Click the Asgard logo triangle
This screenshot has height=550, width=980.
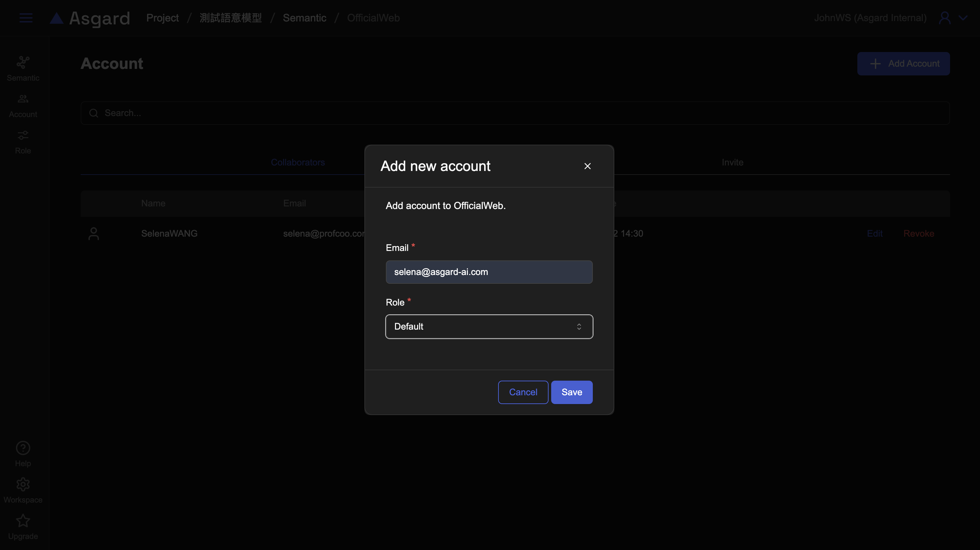coord(57,18)
